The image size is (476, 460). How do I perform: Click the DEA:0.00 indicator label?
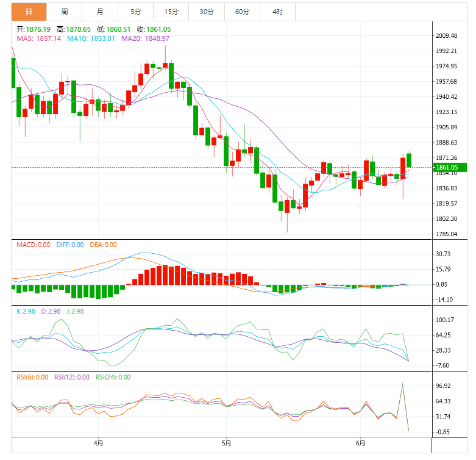104,245
